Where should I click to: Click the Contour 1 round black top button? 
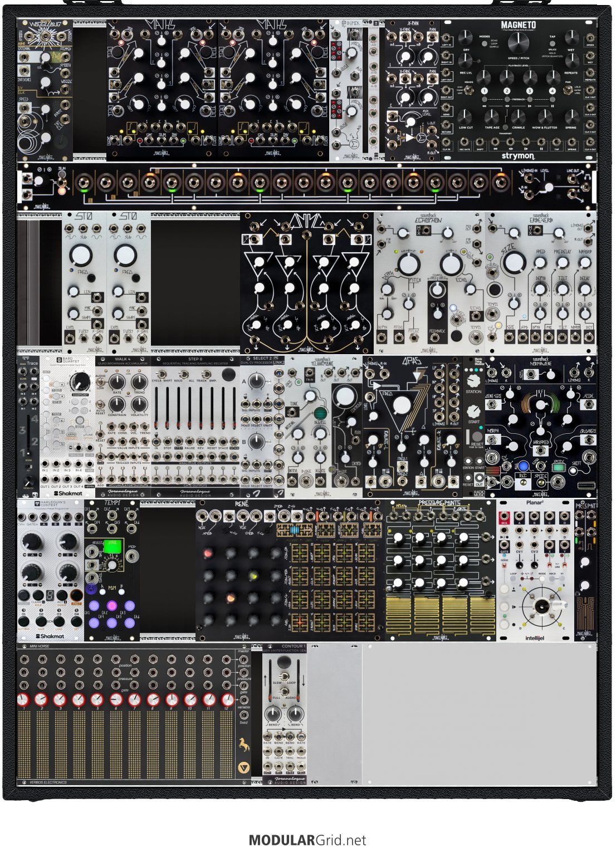284,663
